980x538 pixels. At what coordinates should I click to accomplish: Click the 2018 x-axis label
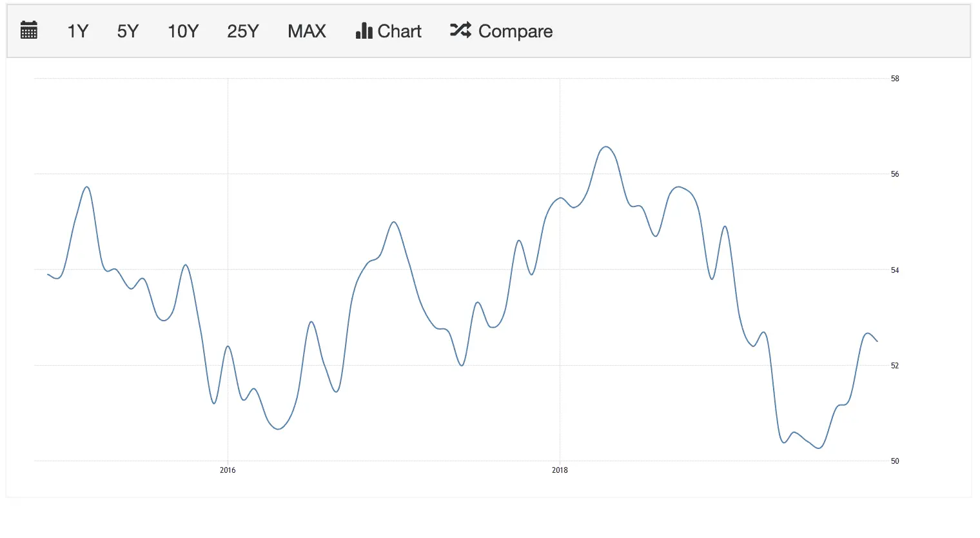pos(560,470)
